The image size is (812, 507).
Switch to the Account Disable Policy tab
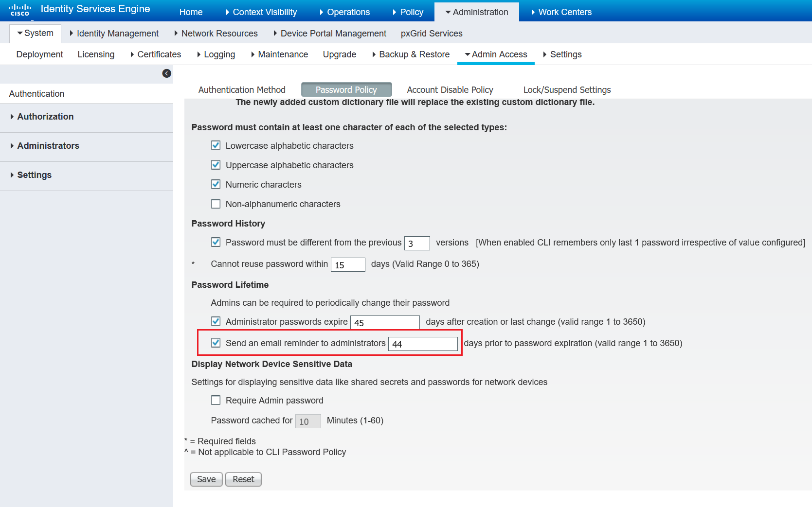coord(450,89)
